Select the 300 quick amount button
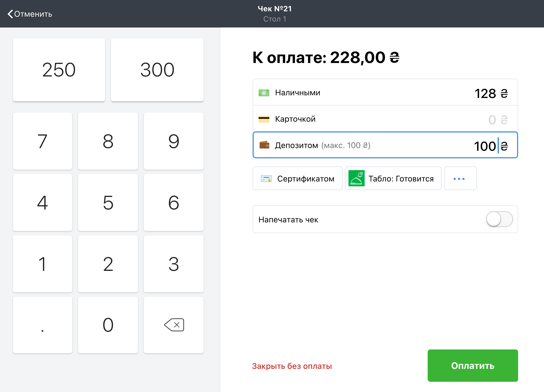 (157, 70)
